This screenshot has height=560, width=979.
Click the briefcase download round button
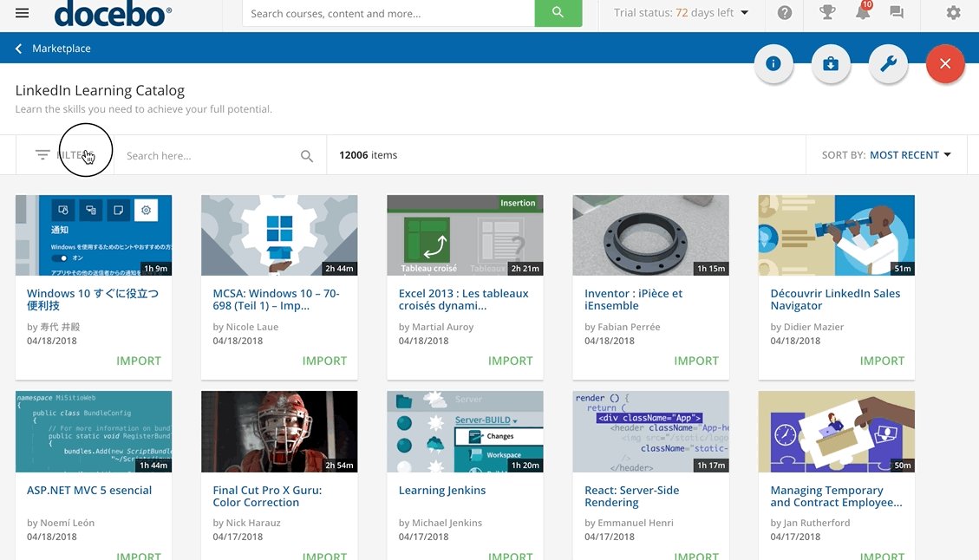pyautogui.click(x=831, y=63)
